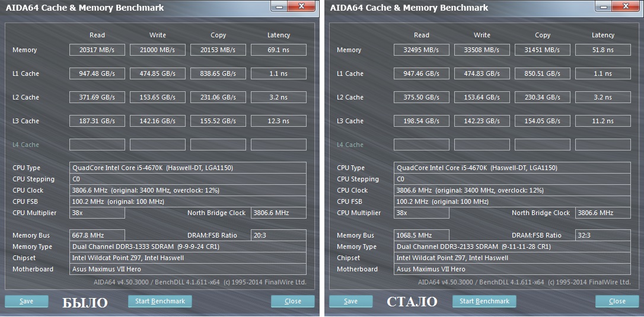The image size is (644, 317).
Task: Click L3 Cache Latency 11.2 ns
Action: (x=603, y=121)
